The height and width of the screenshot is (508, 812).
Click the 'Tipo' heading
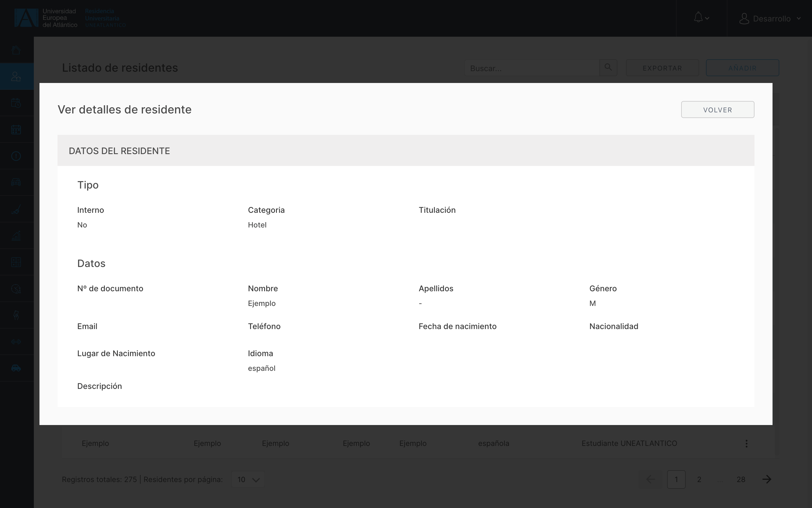click(88, 185)
